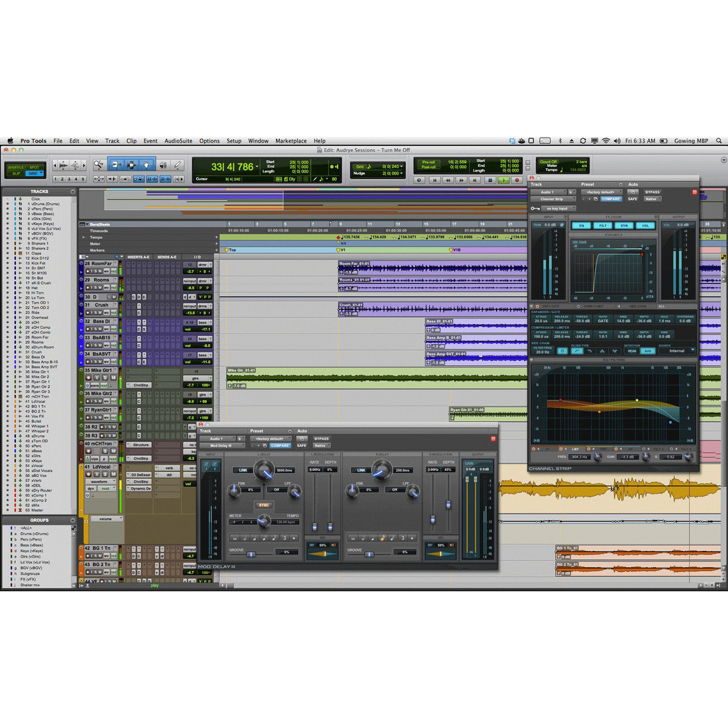Click BYPASS in the Mod Delay III window
This screenshot has width=728, height=728.
[322, 439]
